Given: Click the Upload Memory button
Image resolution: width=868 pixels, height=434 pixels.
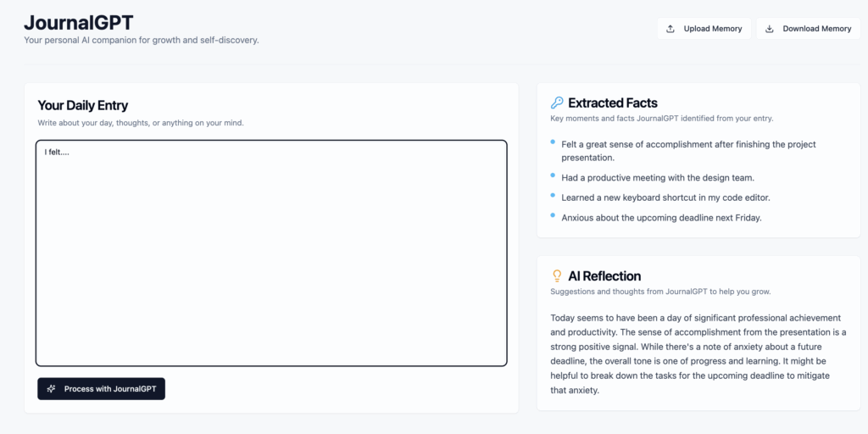Looking at the screenshot, I should 704,29.
